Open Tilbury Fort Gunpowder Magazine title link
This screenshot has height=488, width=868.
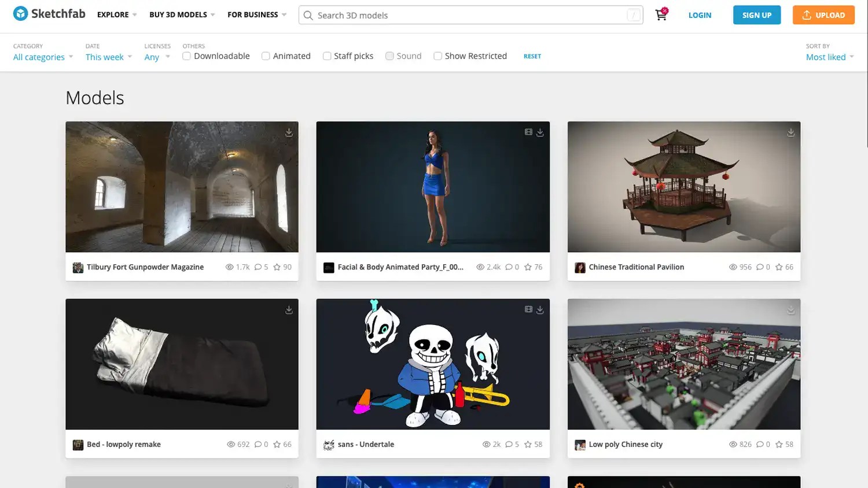(x=145, y=267)
